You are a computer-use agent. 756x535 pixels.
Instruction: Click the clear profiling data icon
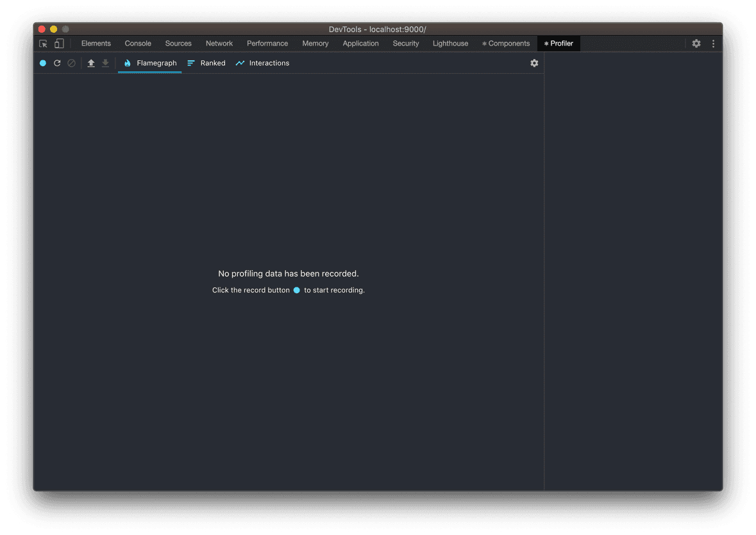point(71,63)
